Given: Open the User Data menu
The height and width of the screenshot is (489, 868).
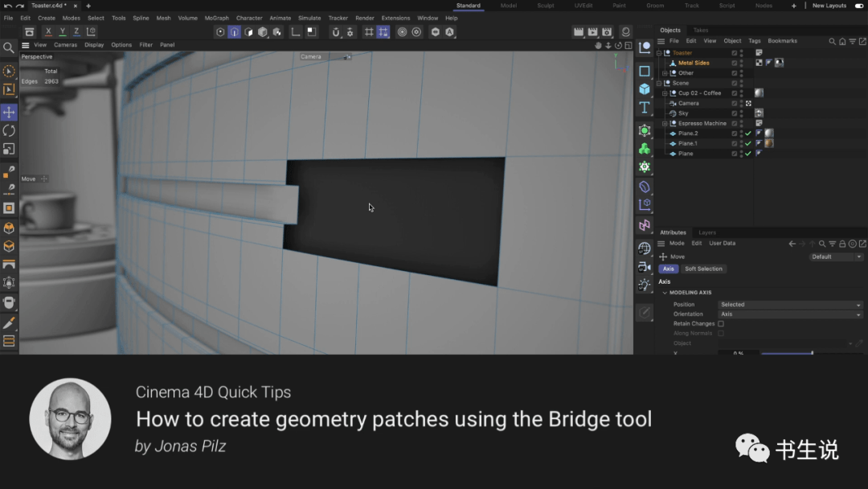Looking at the screenshot, I should point(722,244).
